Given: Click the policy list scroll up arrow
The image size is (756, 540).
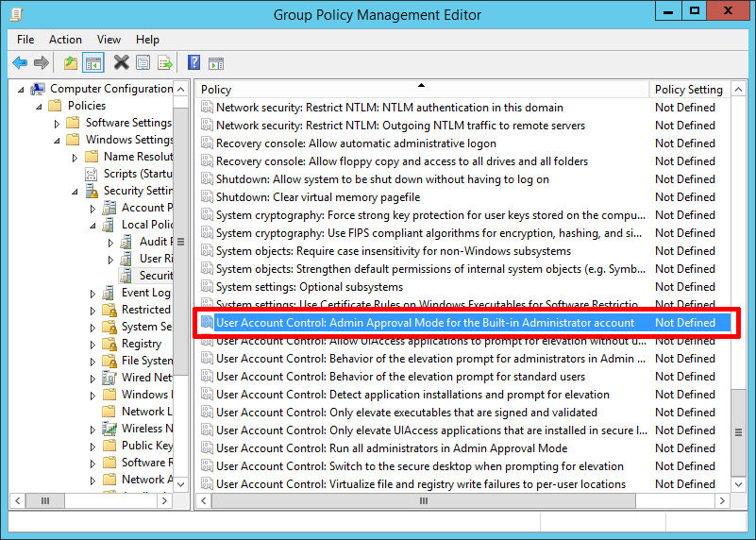Looking at the screenshot, I should (x=738, y=90).
